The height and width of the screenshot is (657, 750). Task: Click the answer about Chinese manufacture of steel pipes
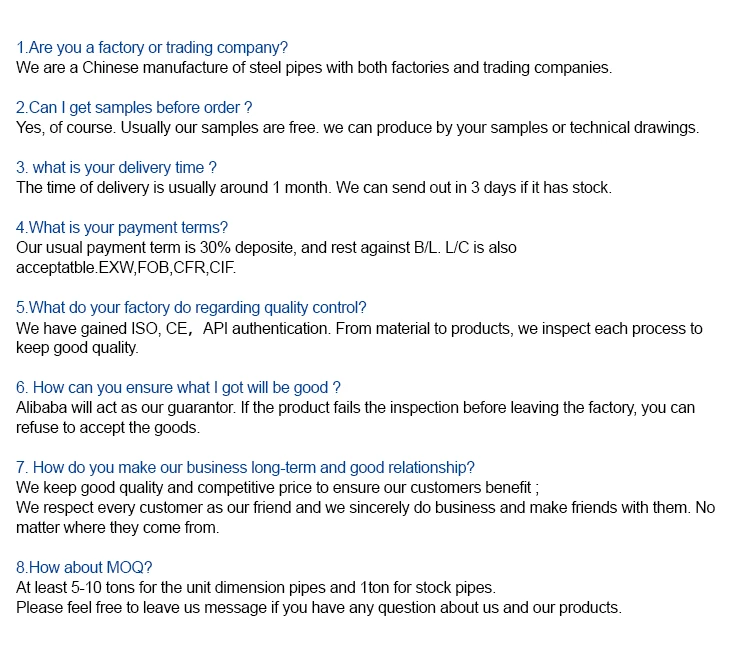click(x=313, y=68)
